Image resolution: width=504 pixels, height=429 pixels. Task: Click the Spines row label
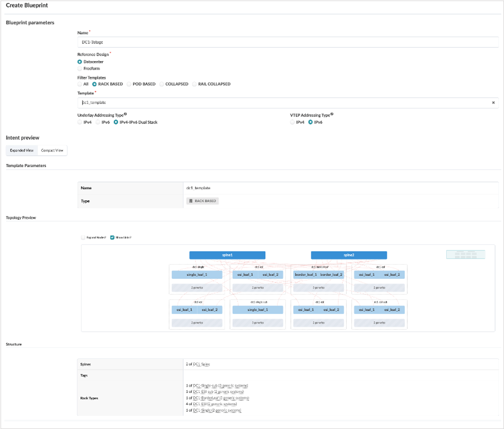click(86, 365)
